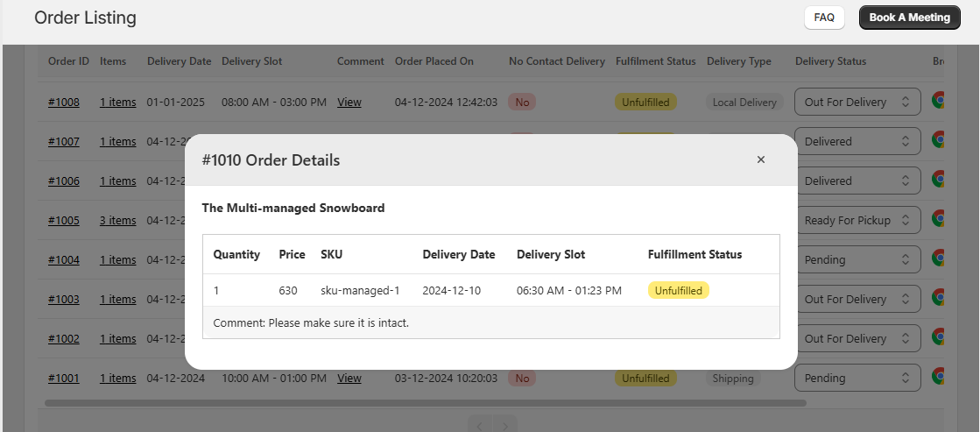Open the Pending status dropdown for order #1001
Viewport: 980px width, 432px height.
tap(857, 378)
